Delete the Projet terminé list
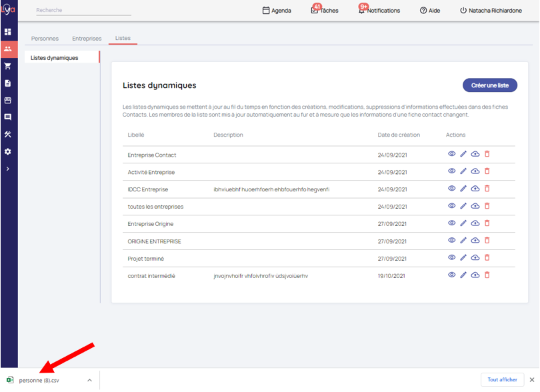Image resolution: width=540 pixels, height=392 pixels. pos(487,257)
